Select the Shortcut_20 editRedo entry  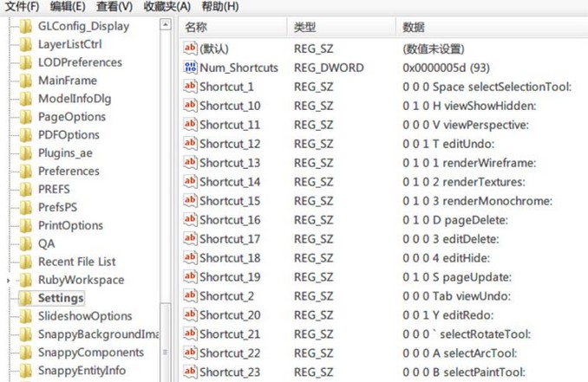(x=230, y=315)
